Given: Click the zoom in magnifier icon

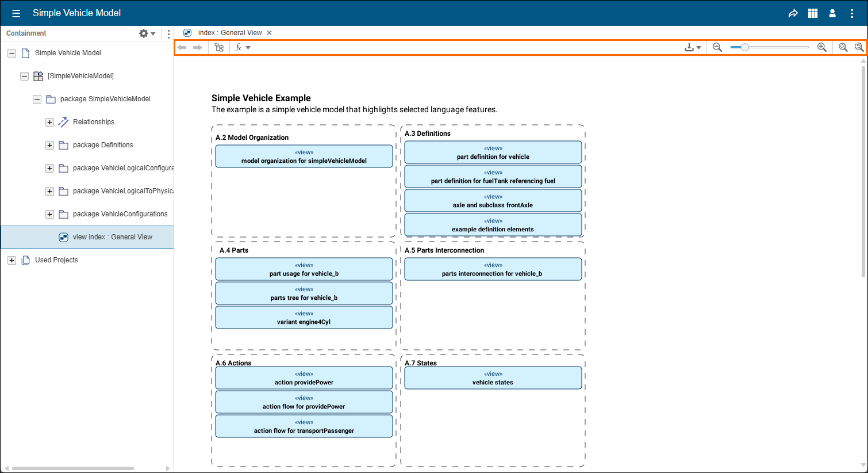Looking at the screenshot, I should (822, 47).
